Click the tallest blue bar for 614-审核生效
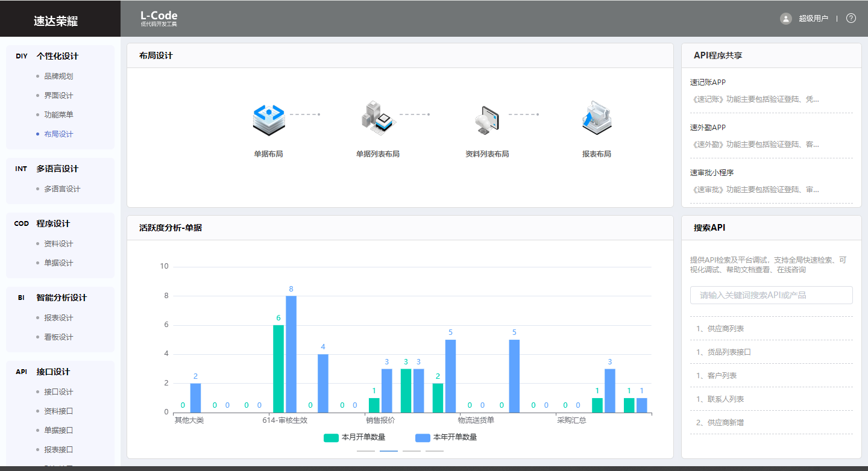 point(291,354)
